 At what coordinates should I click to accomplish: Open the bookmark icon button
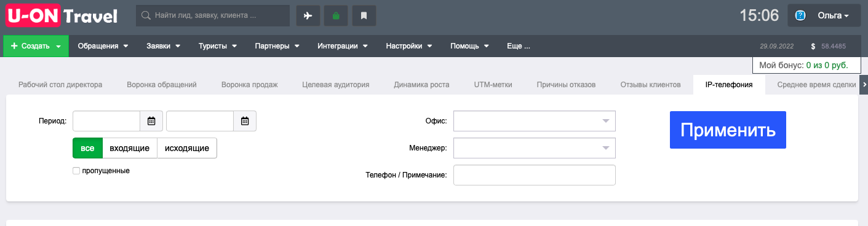[x=364, y=16]
